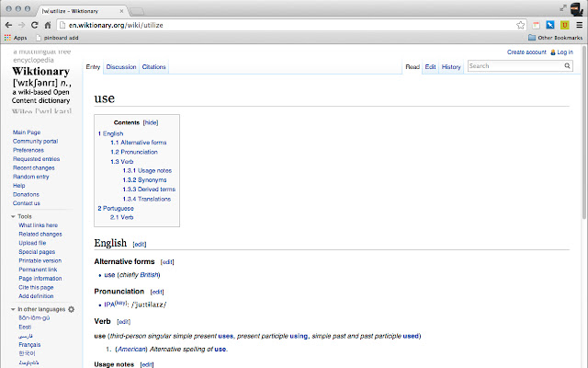Select the Read tab
This screenshot has width=588, height=368.
[413, 67]
